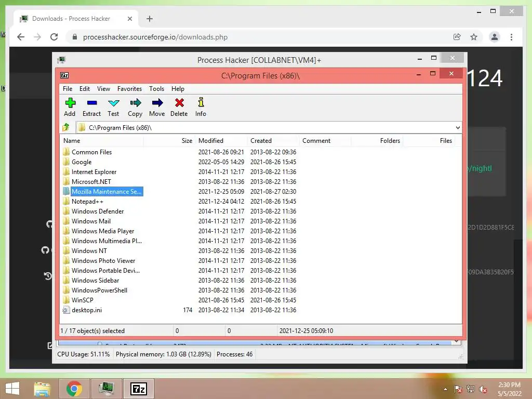Click the Comment column header
The image size is (532, 399).
click(325, 140)
